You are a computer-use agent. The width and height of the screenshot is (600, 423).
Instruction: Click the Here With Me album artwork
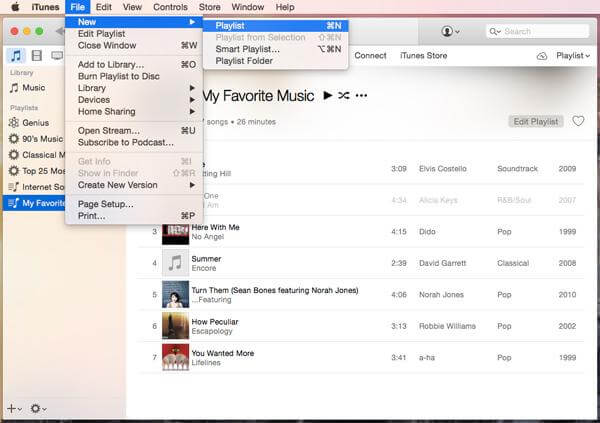[x=176, y=232]
